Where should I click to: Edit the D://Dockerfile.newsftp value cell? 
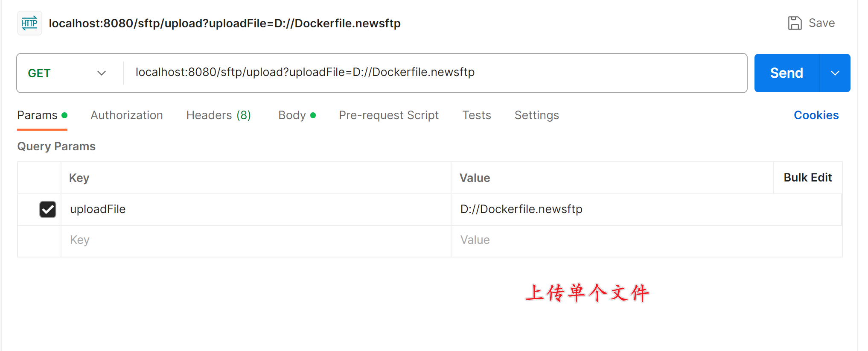[x=646, y=209]
